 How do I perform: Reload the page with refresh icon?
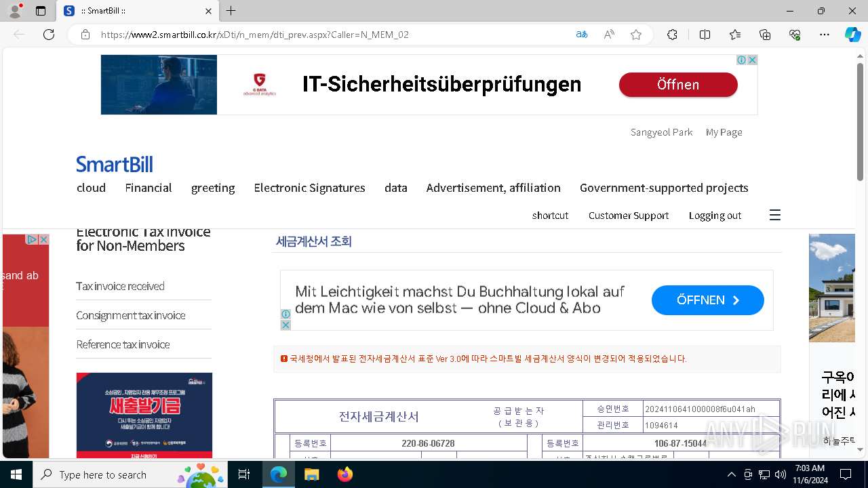[x=49, y=35]
